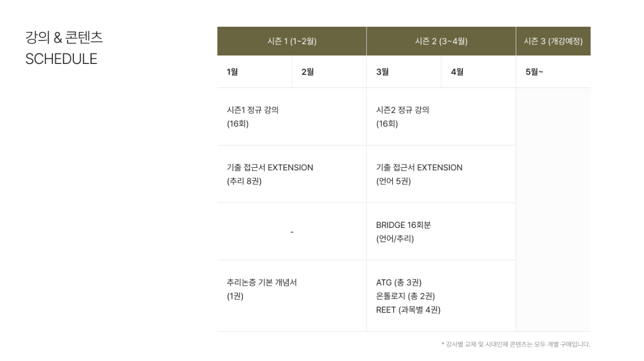Click the dash placeholder cell in 시즌 1

292,232
